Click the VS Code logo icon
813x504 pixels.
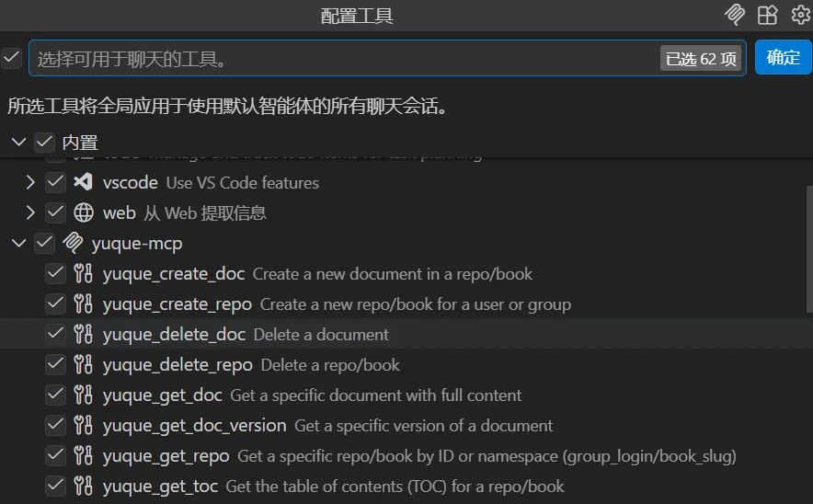click(x=83, y=182)
